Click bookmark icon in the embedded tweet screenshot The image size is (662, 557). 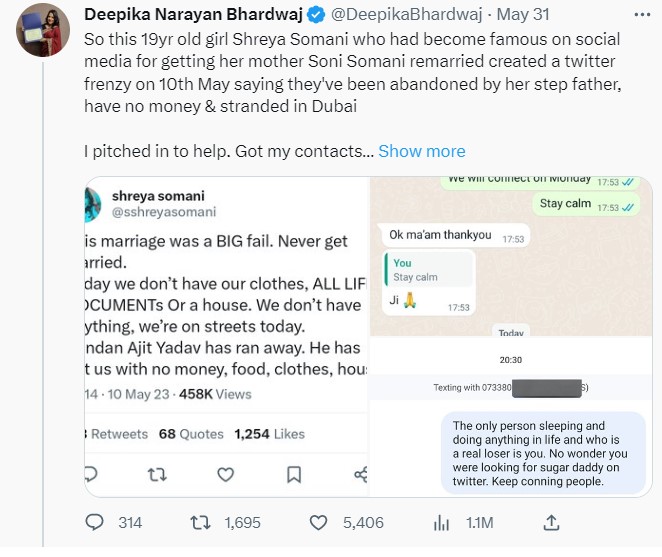click(294, 473)
